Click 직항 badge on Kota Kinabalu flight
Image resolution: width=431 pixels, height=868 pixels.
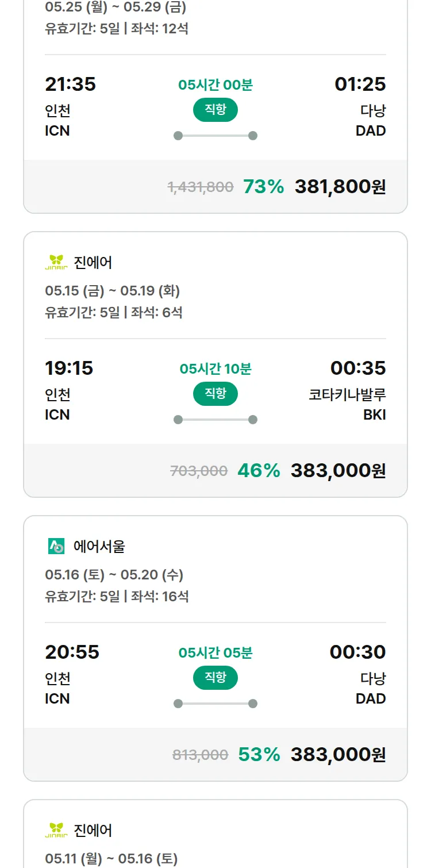[x=215, y=394]
